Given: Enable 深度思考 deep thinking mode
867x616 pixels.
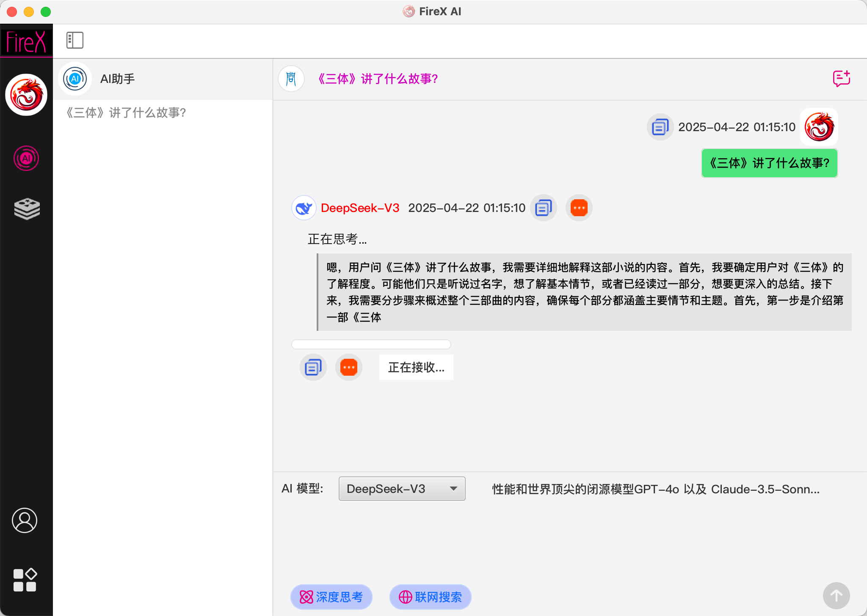Looking at the screenshot, I should point(331,597).
